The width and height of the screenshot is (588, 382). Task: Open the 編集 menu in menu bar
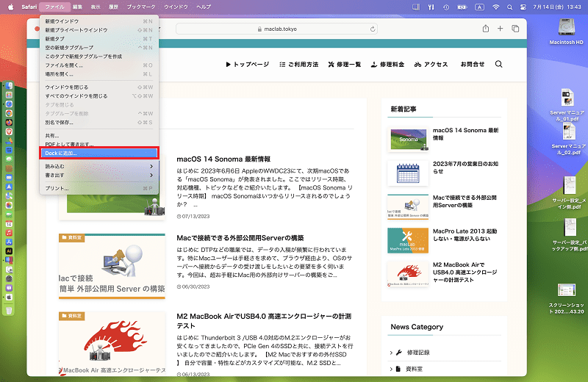(x=77, y=7)
